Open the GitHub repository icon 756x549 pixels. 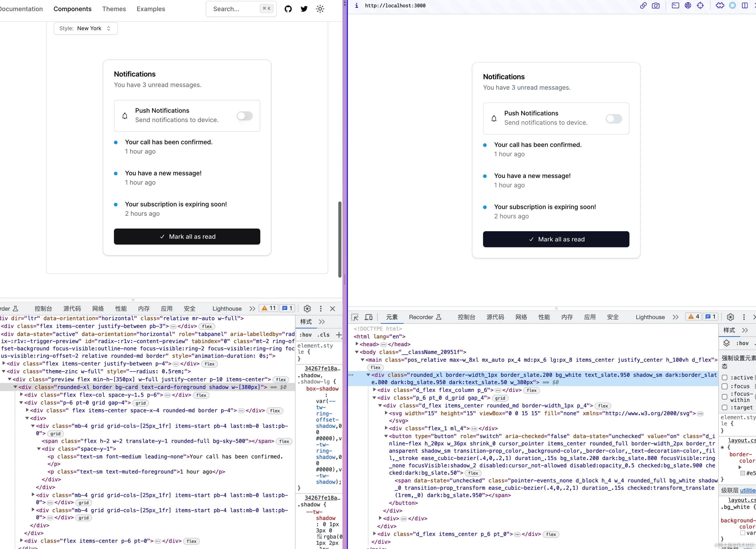(288, 9)
